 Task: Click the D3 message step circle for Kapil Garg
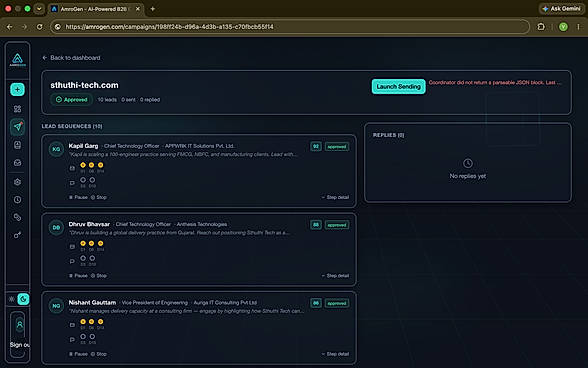pos(83,180)
